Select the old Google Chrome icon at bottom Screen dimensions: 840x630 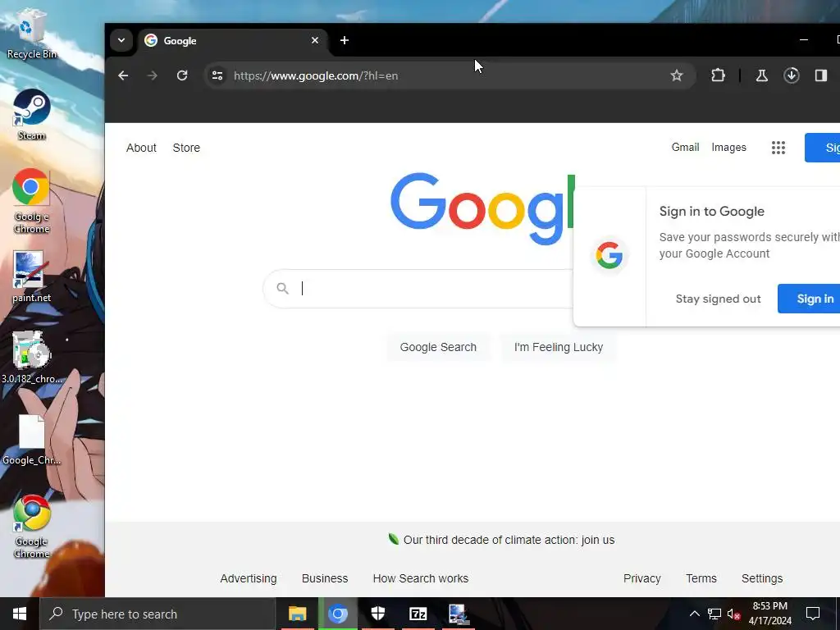(x=31, y=527)
